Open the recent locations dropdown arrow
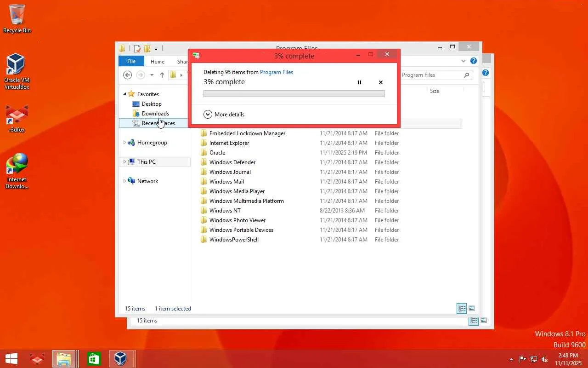The image size is (588, 368). tap(152, 75)
